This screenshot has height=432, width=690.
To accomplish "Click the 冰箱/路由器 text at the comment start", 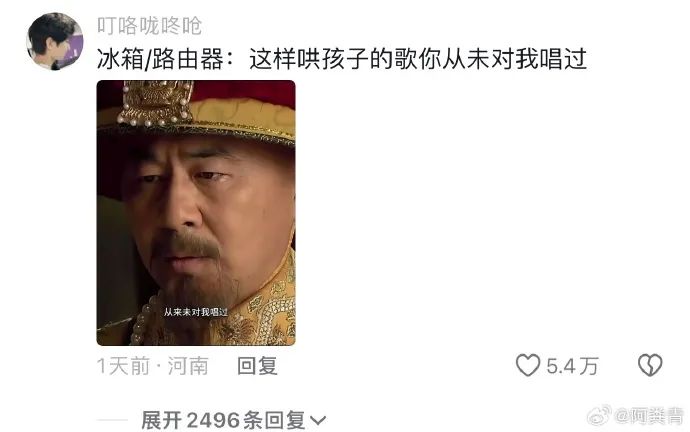I will [160, 59].
